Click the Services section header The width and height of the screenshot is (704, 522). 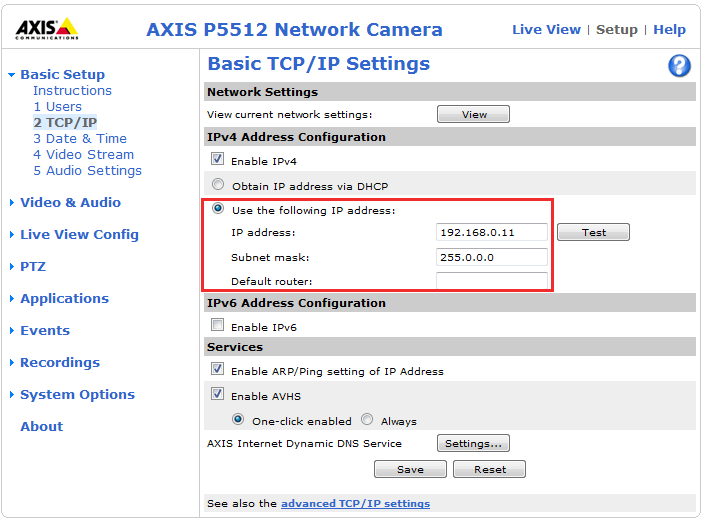pos(450,347)
